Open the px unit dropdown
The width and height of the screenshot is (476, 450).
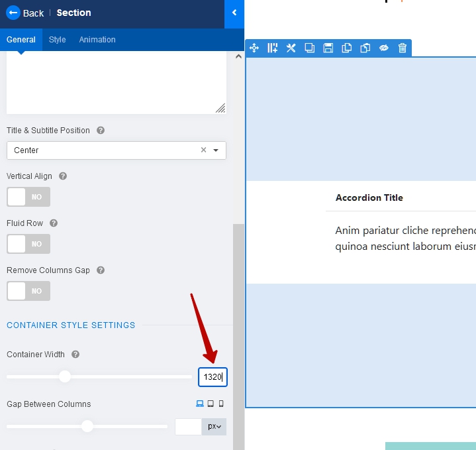pos(214,426)
